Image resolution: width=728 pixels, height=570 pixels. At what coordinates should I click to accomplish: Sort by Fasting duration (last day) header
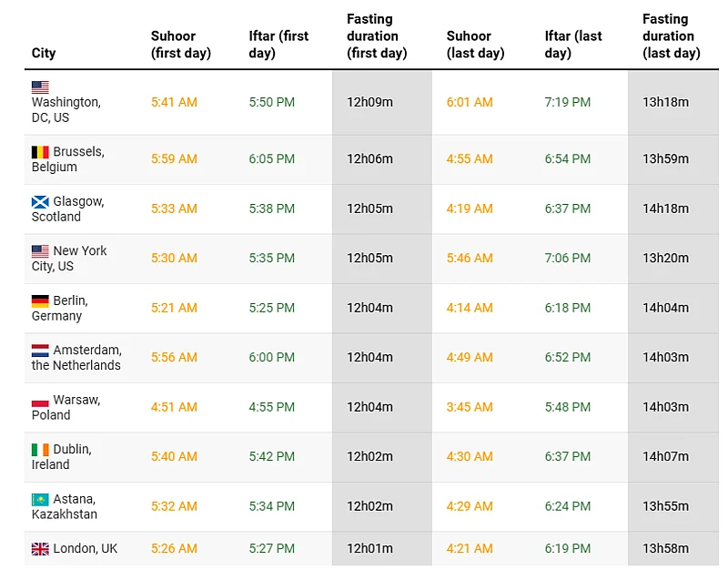click(671, 36)
